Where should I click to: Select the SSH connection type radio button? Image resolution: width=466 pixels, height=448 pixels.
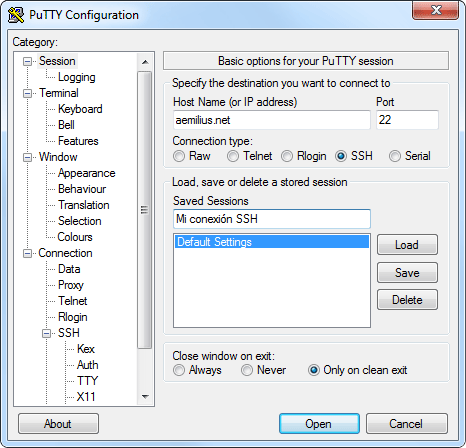click(341, 156)
